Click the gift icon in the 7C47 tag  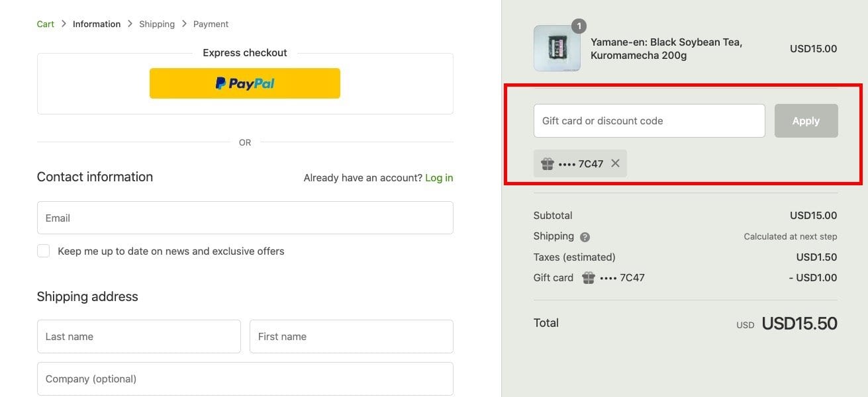coord(547,163)
